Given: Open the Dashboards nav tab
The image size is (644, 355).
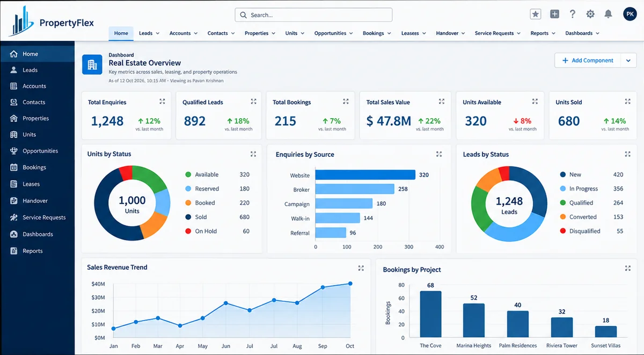Looking at the screenshot, I should [x=582, y=33].
